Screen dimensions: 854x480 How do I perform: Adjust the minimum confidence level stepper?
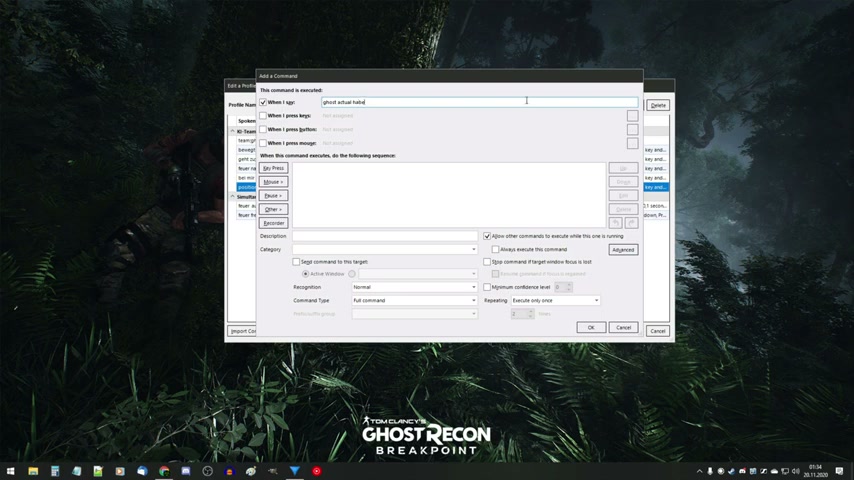pyautogui.click(x=569, y=287)
